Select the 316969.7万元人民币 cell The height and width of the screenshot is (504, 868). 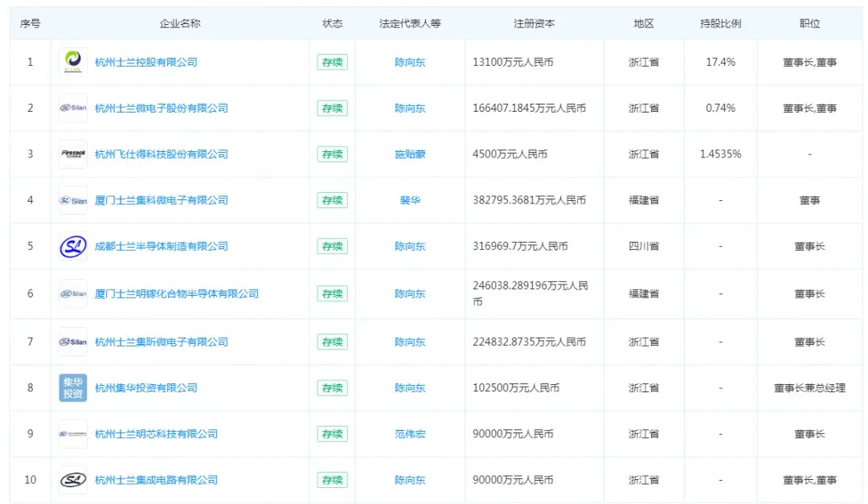pyautogui.click(x=520, y=246)
